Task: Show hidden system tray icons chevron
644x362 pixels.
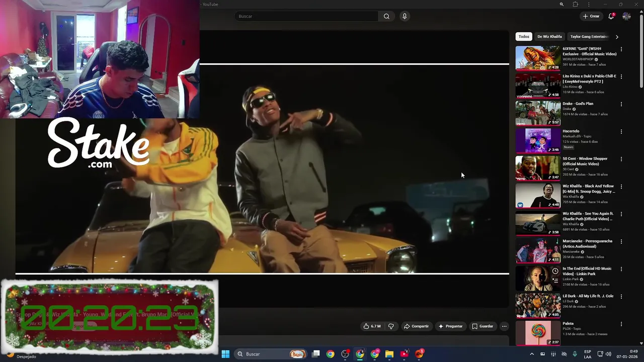Action: pyautogui.click(x=532, y=354)
